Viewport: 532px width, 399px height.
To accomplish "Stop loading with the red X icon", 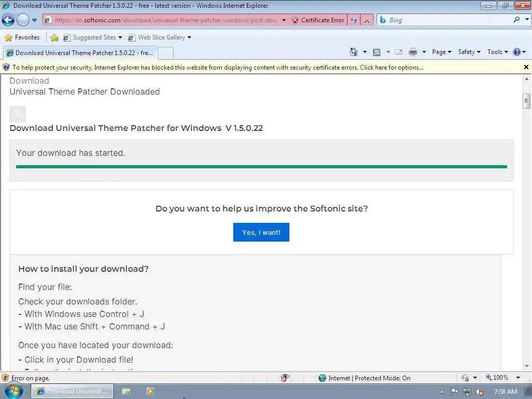I will click(x=367, y=20).
